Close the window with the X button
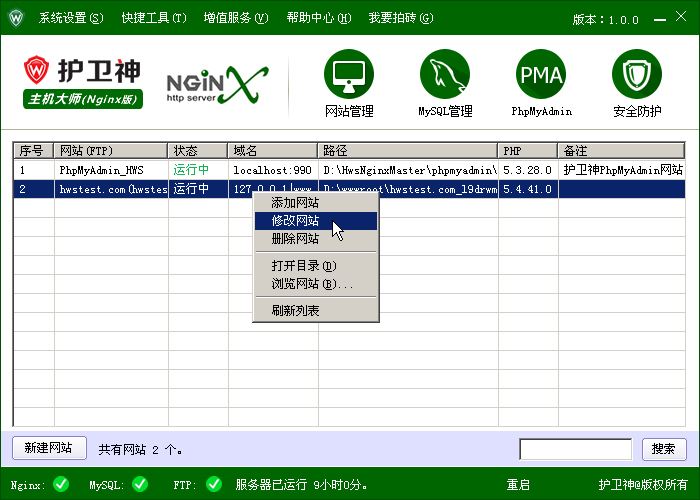 pyautogui.click(x=681, y=17)
